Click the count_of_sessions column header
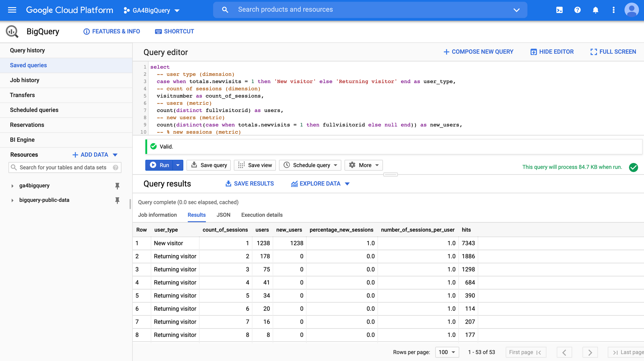 coord(225,230)
